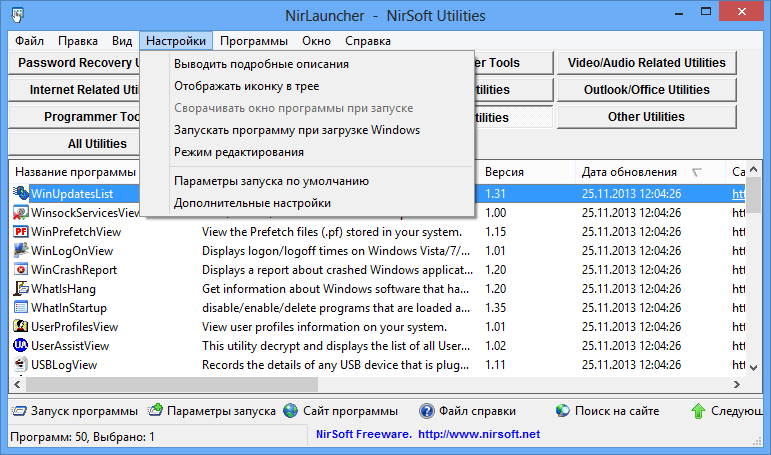Click the horizontal scrollbar right arrow

(x=737, y=384)
